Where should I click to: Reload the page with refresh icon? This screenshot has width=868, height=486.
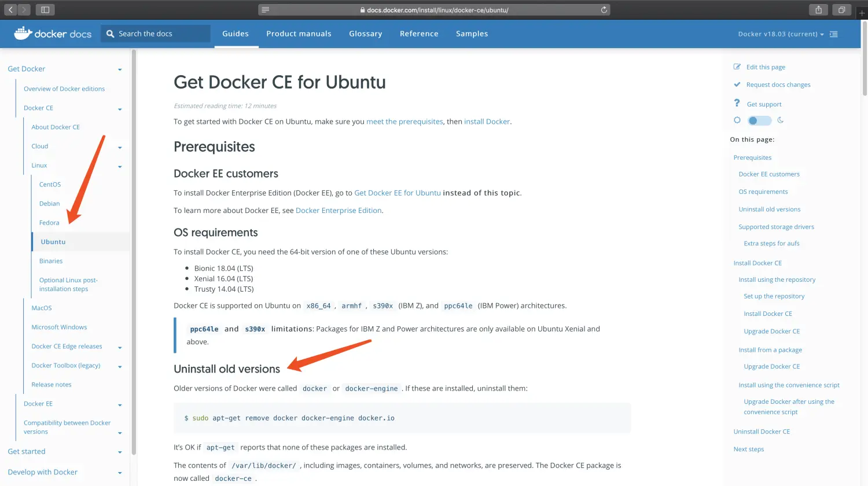click(604, 10)
